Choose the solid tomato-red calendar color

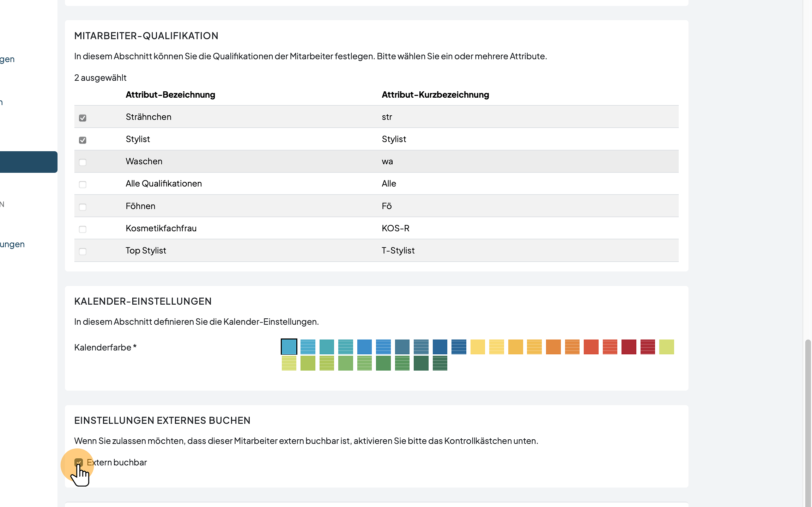pyautogui.click(x=591, y=347)
